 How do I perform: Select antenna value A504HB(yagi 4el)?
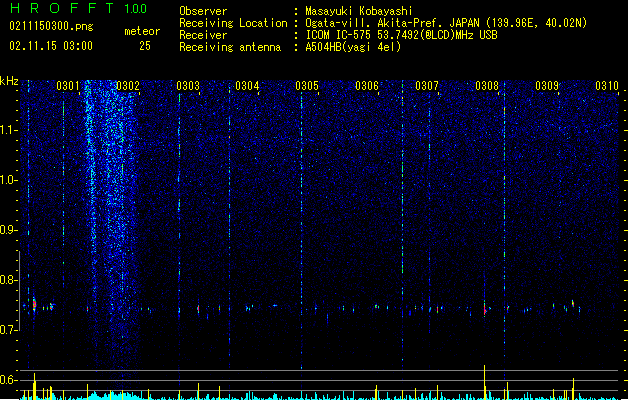[353, 47]
